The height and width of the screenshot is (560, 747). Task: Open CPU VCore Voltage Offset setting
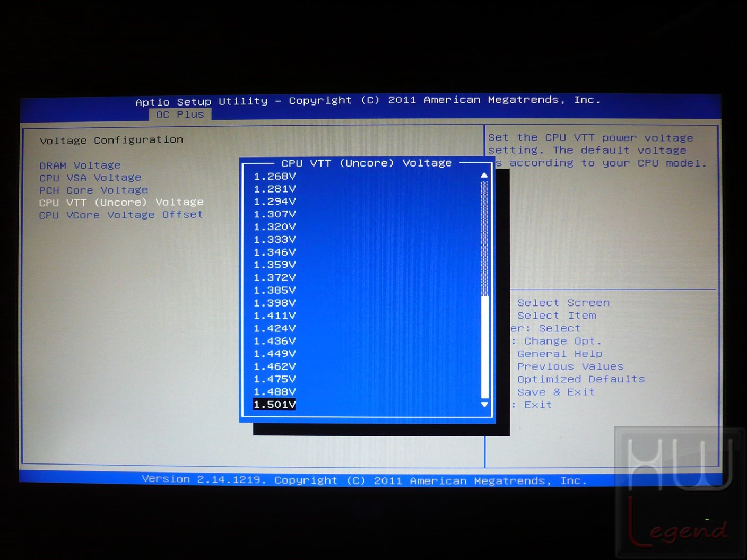tap(121, 215)
